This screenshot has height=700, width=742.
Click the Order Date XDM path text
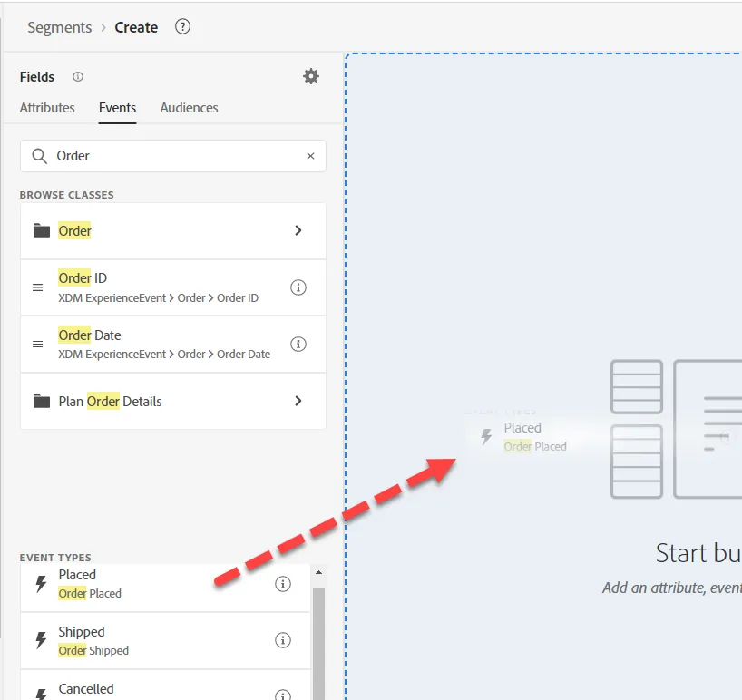coord(164,355)
